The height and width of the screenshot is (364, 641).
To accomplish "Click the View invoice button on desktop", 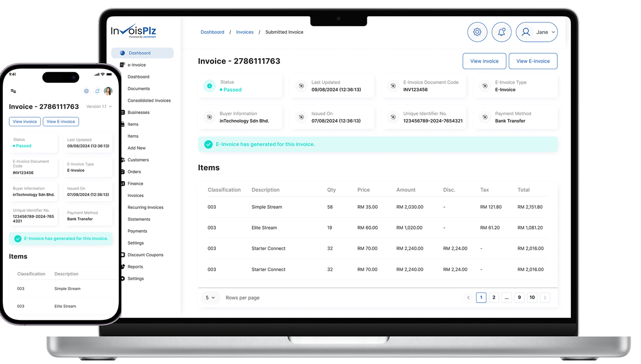I will coord(484,61).
